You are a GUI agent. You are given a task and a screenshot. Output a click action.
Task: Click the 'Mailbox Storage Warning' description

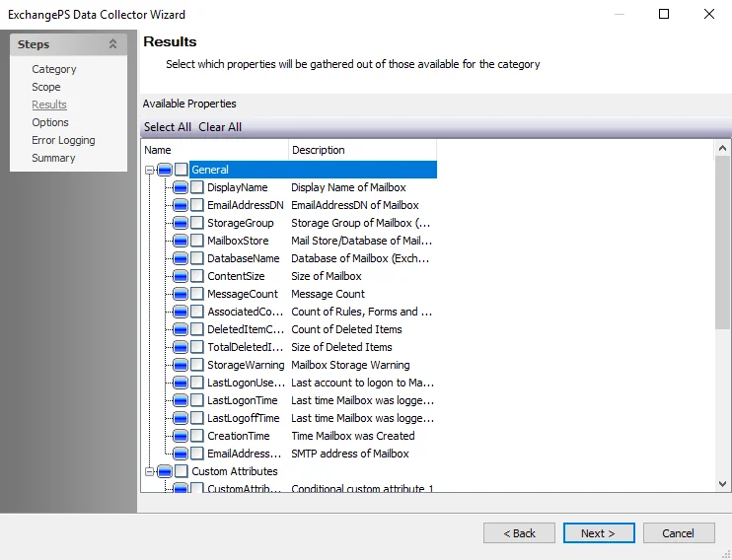click(350, 365)
